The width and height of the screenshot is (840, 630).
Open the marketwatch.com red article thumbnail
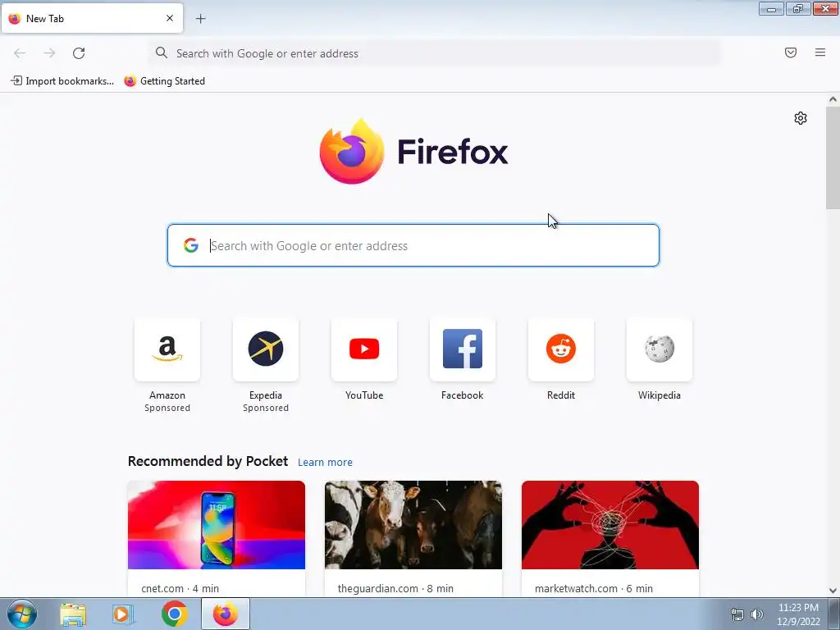click(610, 525)
